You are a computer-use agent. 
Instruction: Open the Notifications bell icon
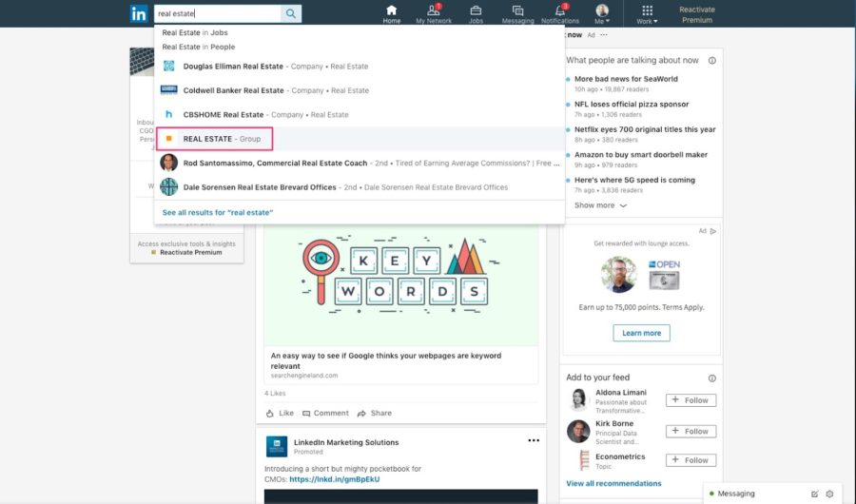[560, 14]
